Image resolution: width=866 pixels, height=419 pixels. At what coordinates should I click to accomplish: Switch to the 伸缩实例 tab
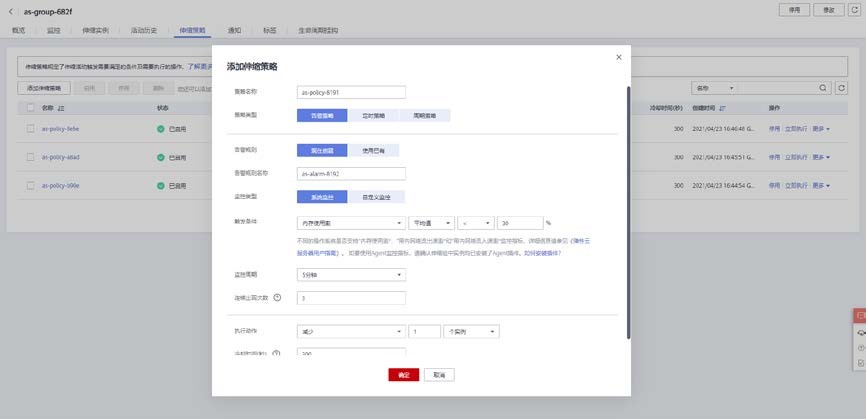[96, 30]
